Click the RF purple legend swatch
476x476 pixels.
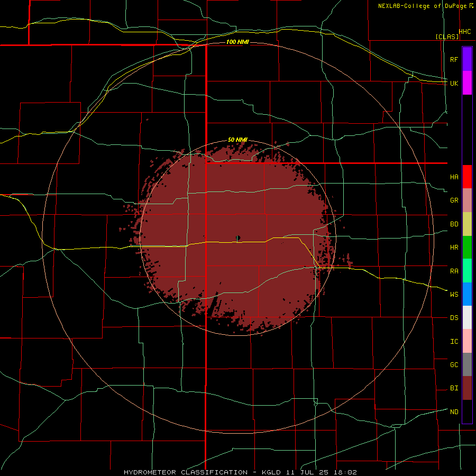[x=467, y=59]
